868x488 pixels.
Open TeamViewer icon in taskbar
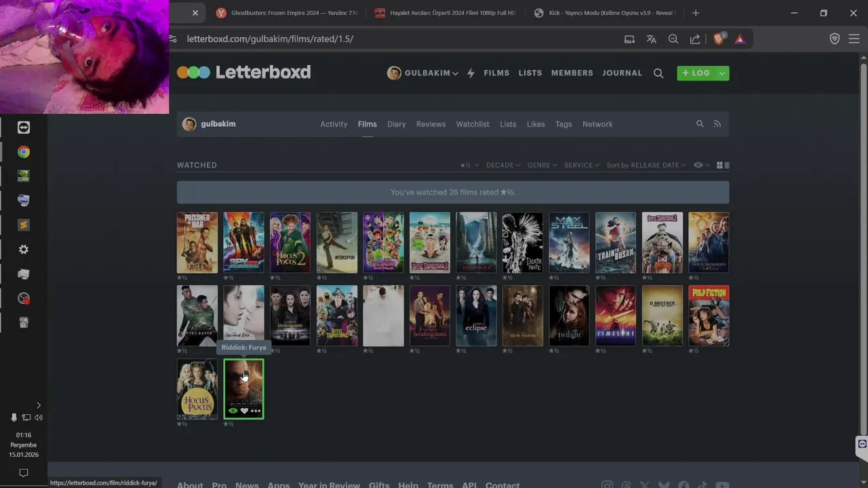coord(24,127)
